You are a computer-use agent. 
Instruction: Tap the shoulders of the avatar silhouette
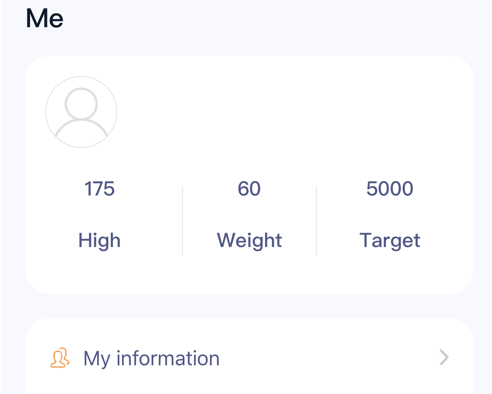click(81, 129)
